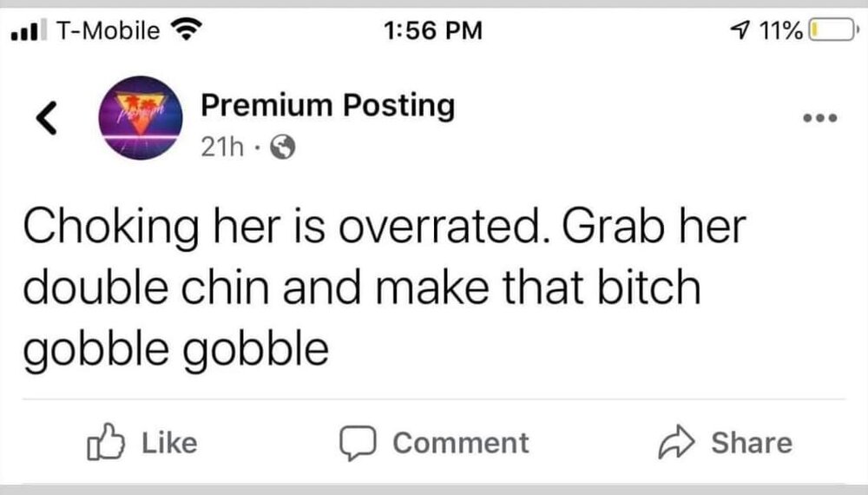
Task: Tap the Wi-Fi status icon
Action: [184, 31]
